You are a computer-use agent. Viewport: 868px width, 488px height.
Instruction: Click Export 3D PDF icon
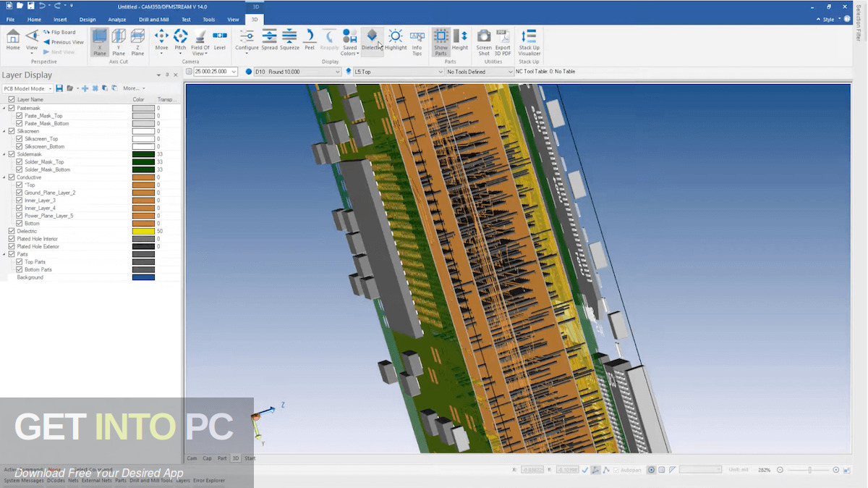(503, 43)
